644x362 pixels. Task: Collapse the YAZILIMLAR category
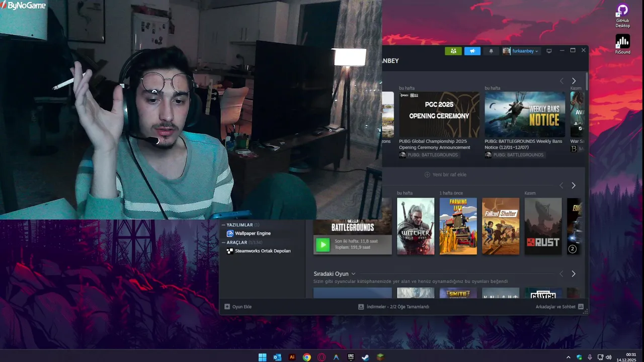click(x=224, y=225)
